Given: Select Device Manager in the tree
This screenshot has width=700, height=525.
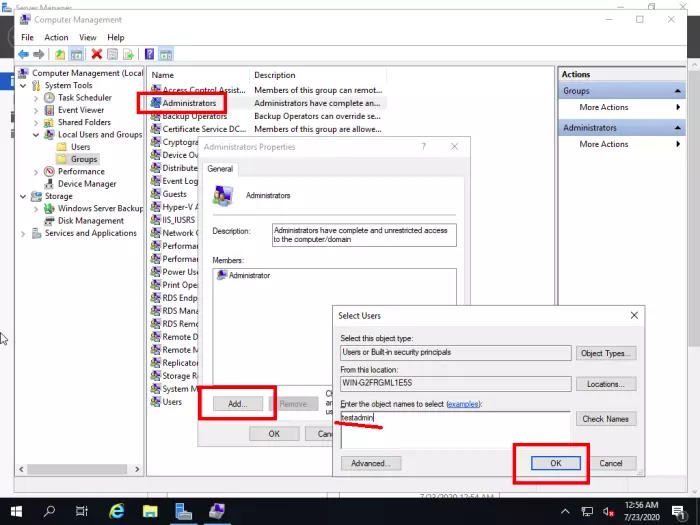Looking at the screenshot, I should click(87, 183).
